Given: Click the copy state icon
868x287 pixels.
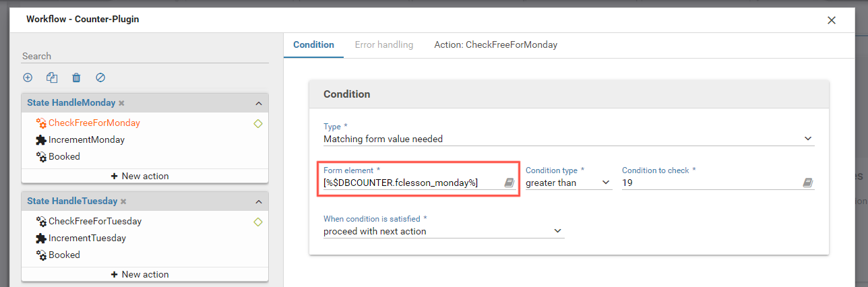Looking at the screenshot, I should (52, 78).
